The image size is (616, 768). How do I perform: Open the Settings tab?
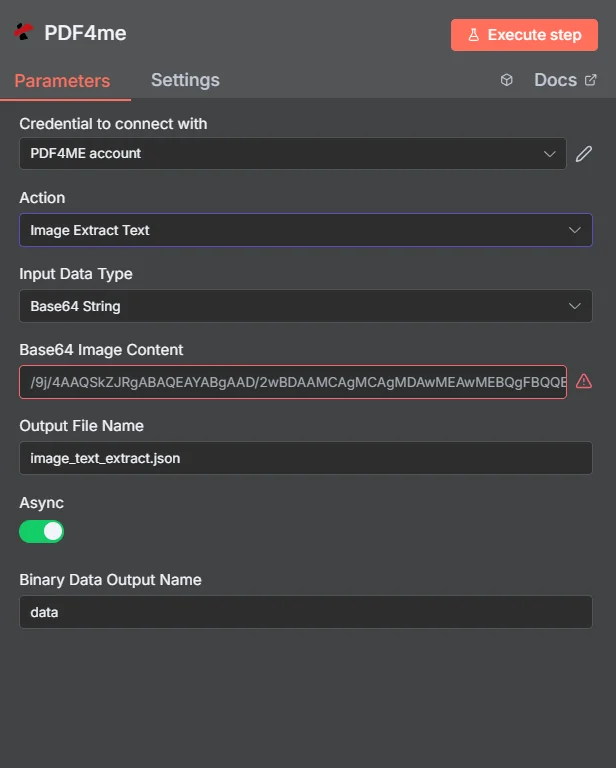pyautogui.click(x=185, y=80)
